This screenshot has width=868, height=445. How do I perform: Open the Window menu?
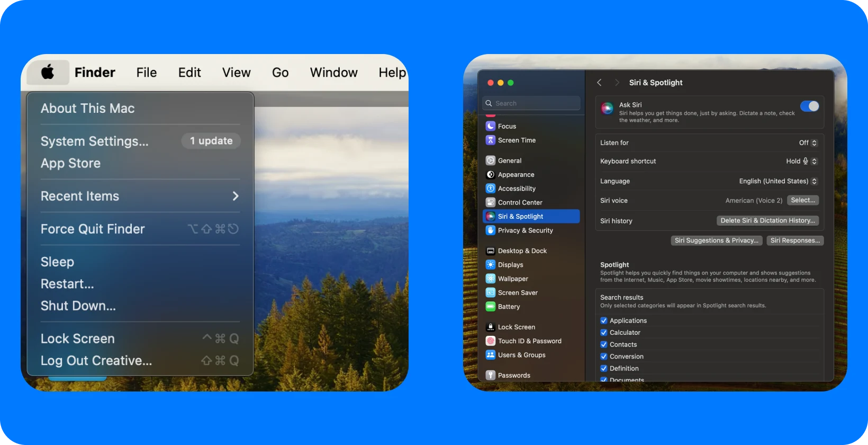[334, 73]
